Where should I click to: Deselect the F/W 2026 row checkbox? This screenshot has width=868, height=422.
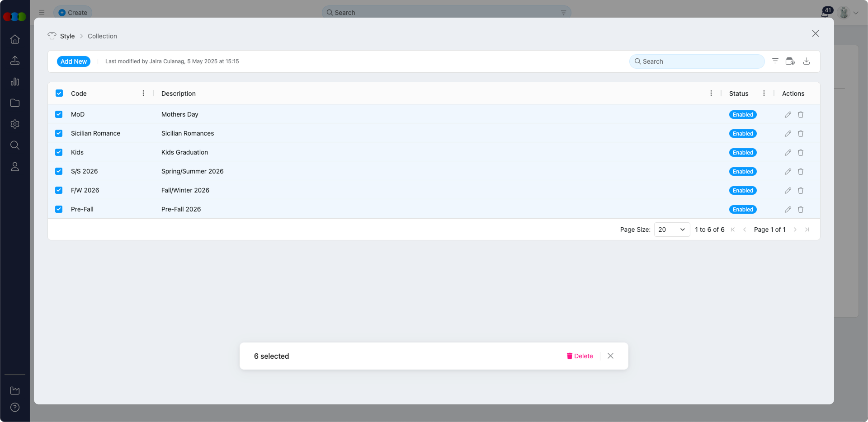59,190
